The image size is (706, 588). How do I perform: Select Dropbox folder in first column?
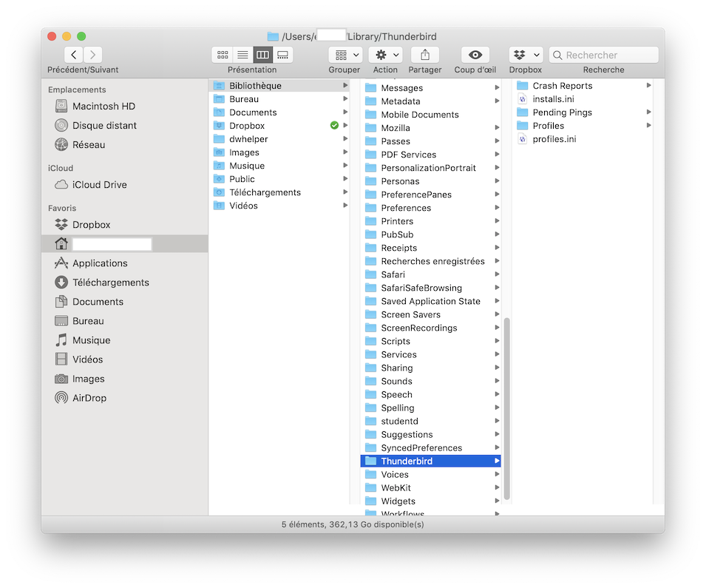tap(280, 126)
